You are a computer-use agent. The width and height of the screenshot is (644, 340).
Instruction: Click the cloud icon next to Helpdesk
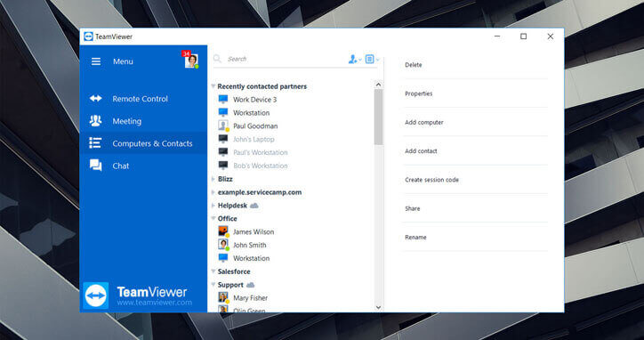click(x=254, y=205)
